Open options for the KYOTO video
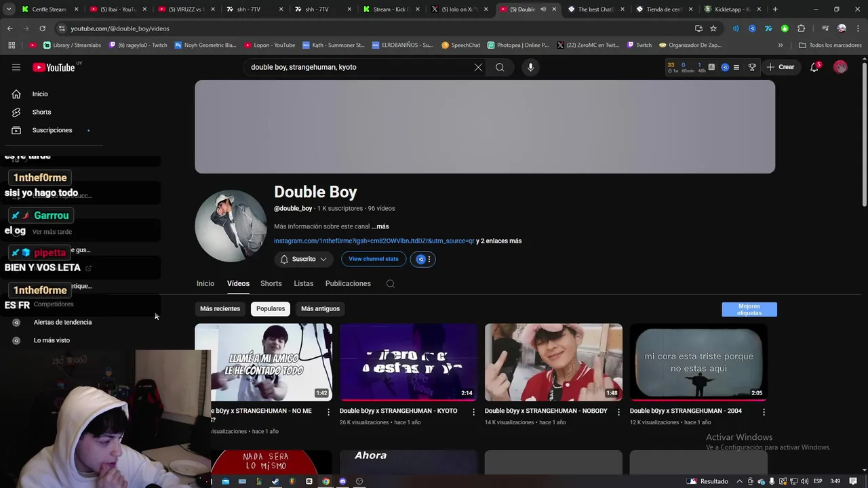The width and height of the screenshot is (868, 488). tap(473, 412)
